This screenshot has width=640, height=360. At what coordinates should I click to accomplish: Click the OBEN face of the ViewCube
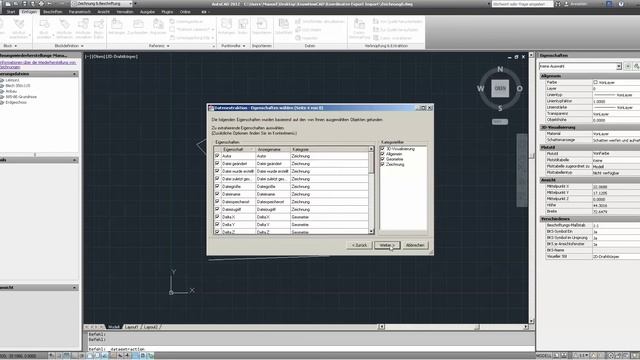coord(500,89)
